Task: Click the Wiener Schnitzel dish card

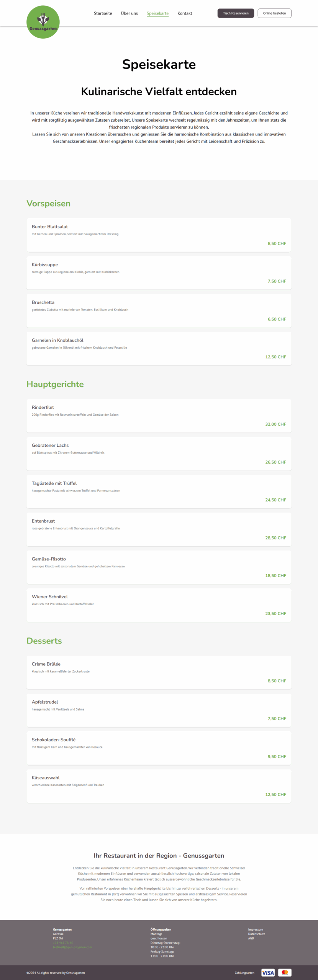Action: pyautogui.click(x=159, y=605)
